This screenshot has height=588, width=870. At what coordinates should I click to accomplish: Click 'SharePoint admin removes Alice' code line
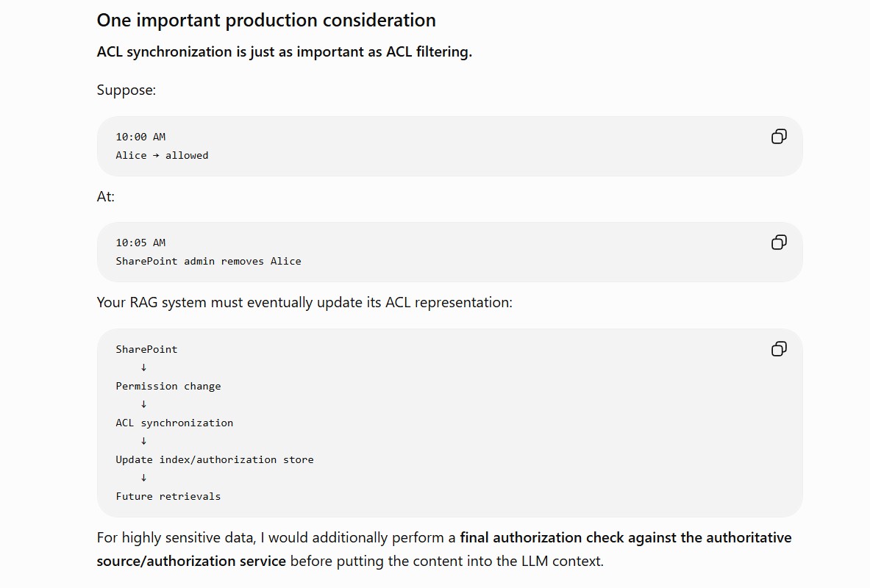tap(208, 261)
